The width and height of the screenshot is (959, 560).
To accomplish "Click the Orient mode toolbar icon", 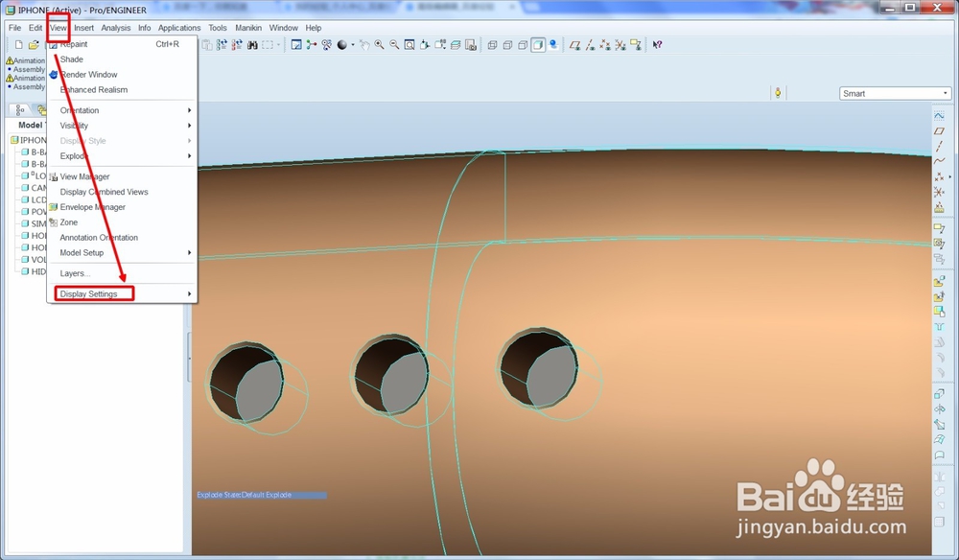I will [327, 45].
